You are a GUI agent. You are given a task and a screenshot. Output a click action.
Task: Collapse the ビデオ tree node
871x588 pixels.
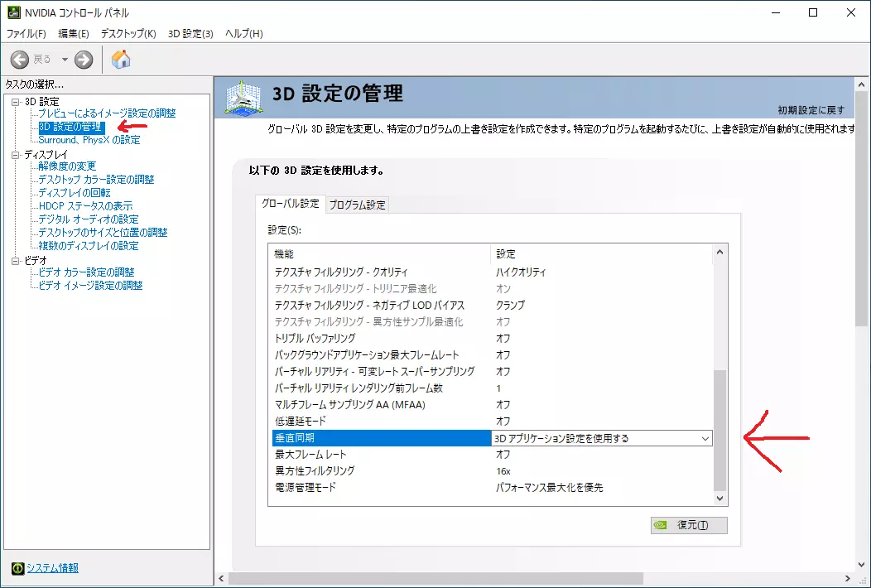[16, 261]
